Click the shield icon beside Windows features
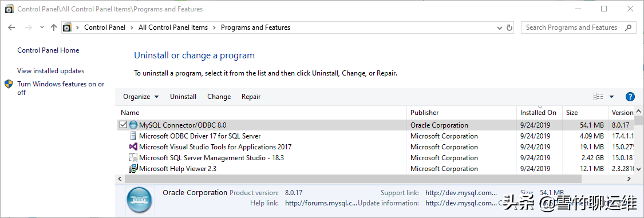Screen dimensions: 644x218 pyautogui.click(x=9, y=84)
